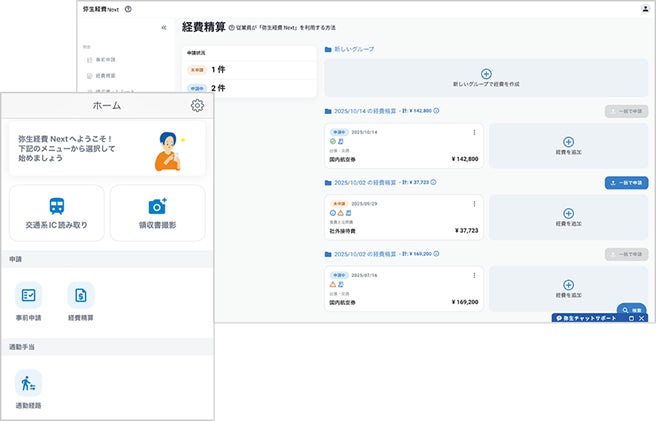Expand the chat support window square icon
This screenshot has width=656, height=421.
click(x=631, y=318)
